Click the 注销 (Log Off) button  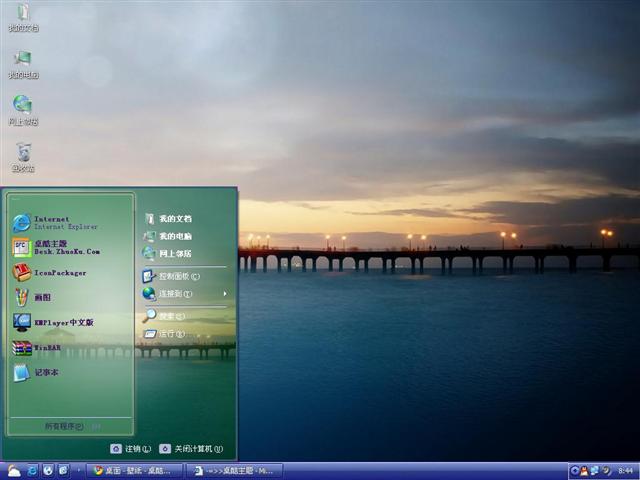pyautogui.click(x=130, y=449)
